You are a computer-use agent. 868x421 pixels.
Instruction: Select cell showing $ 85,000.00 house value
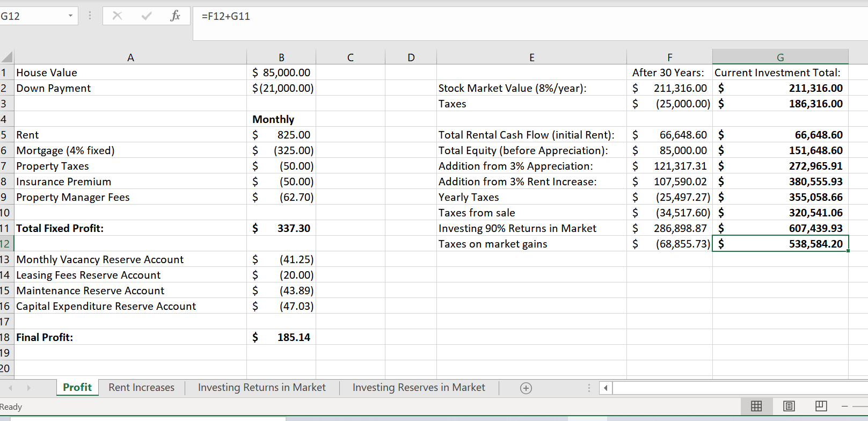pos(281,72)
